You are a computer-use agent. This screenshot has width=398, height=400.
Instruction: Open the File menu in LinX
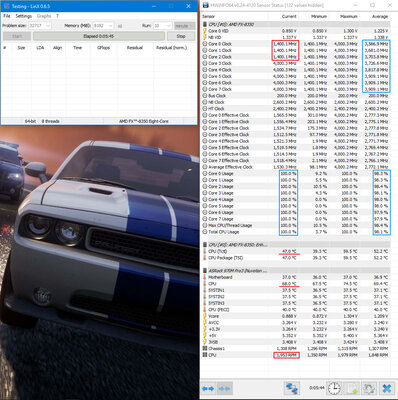pos(7,16)
